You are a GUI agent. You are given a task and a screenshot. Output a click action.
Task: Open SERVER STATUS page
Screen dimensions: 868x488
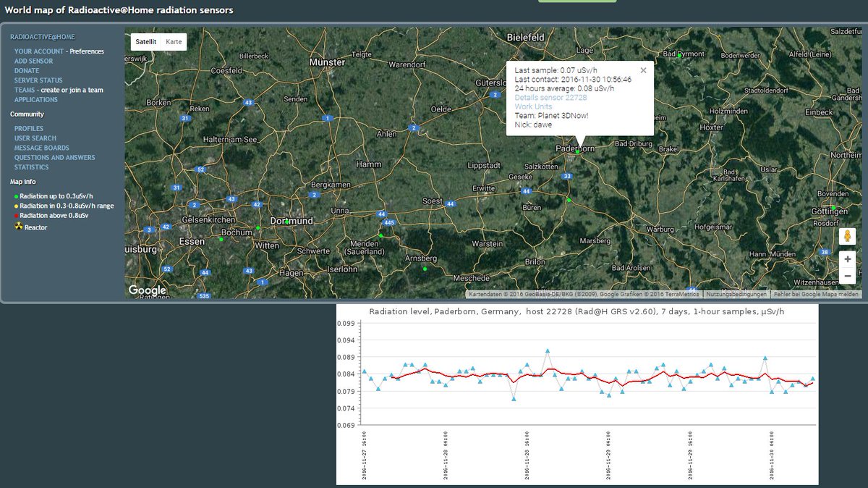(38, 80)
